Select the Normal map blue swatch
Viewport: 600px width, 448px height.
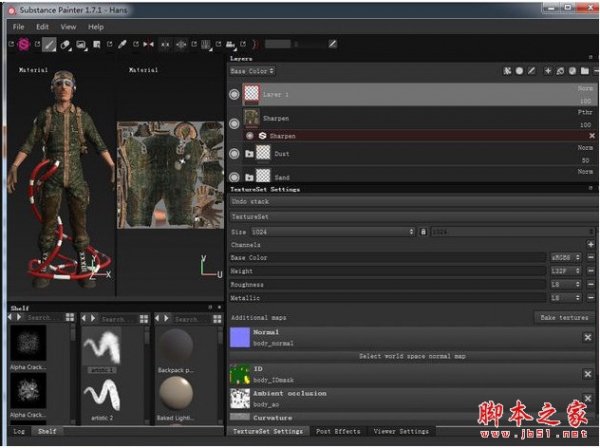[x=239, y=338]
